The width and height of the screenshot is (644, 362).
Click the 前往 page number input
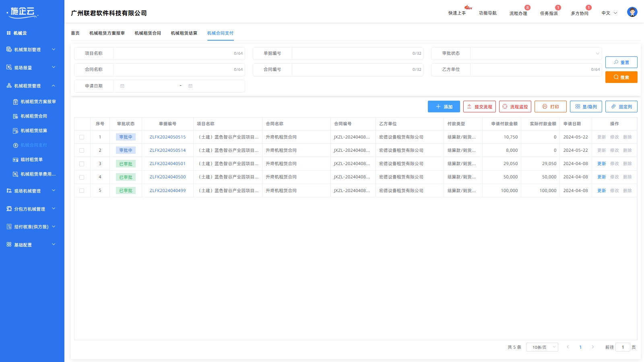[623, 347]
